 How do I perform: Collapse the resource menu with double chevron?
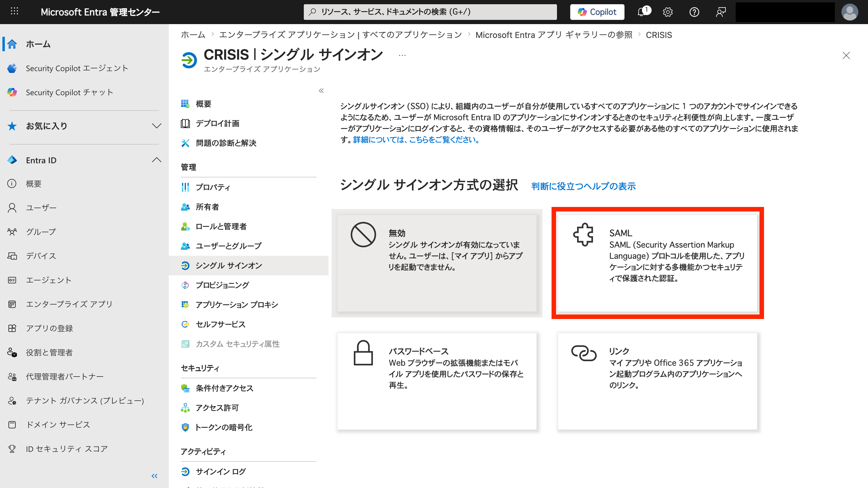[x=321, y=91]
